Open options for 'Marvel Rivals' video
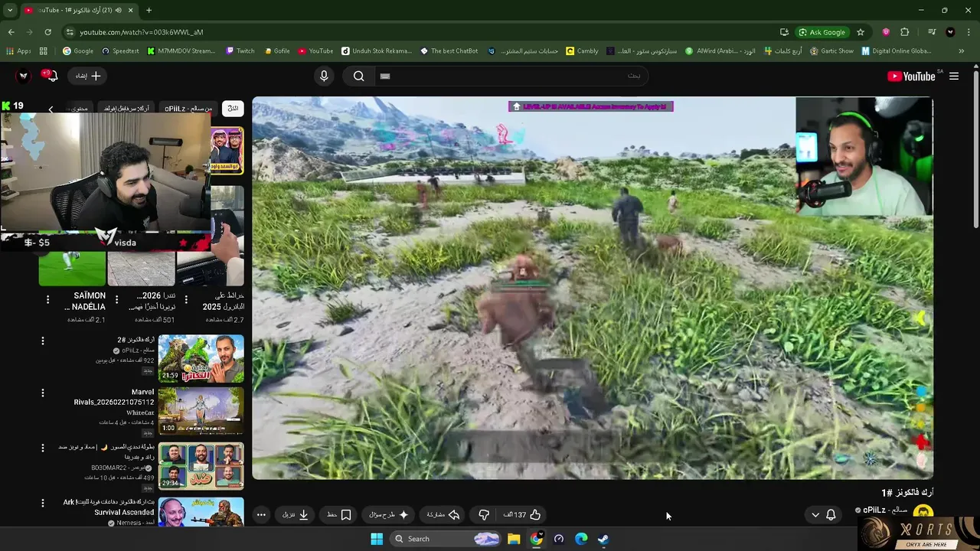980x551 pixels. click(43, 393)
